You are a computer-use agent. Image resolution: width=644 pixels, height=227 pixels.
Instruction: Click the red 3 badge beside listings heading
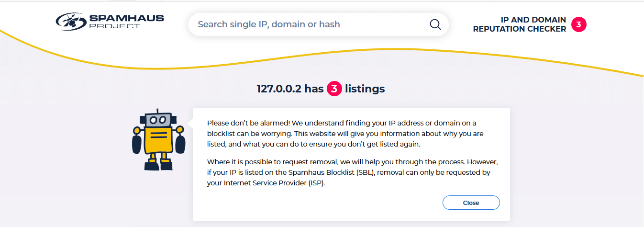coord(334,89)
